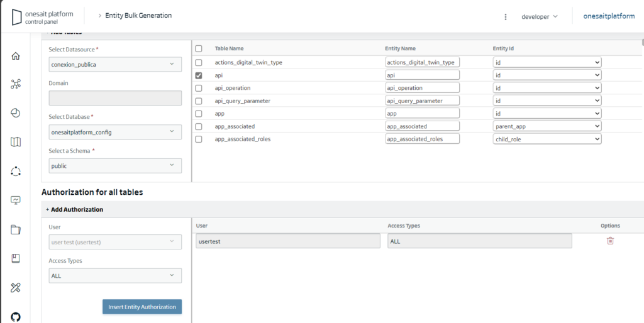Click the Entity Name column header
Image resolution: width=644 pixels, height=323 pixels.
pos(400,48)
